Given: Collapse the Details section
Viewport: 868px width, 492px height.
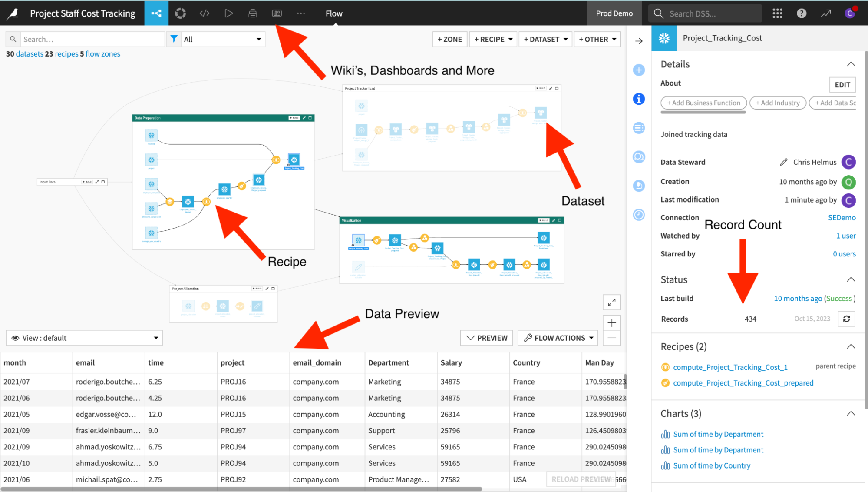Looking at the screenshot, I should click(x=850, y=64).
